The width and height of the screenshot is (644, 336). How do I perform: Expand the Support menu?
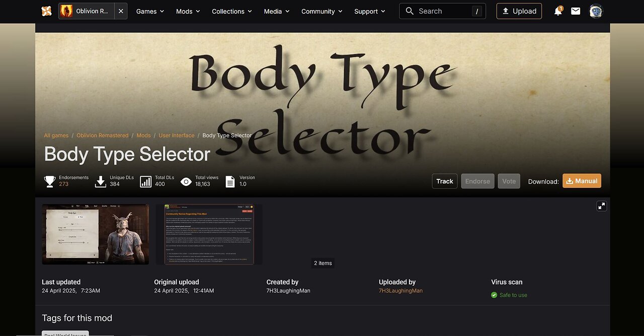(x=370, y=11)
